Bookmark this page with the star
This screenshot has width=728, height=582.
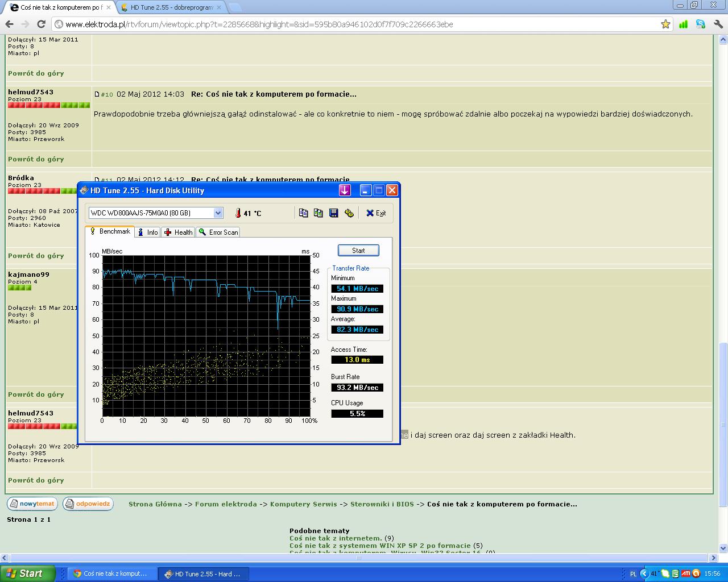click(x=665, y=24)
